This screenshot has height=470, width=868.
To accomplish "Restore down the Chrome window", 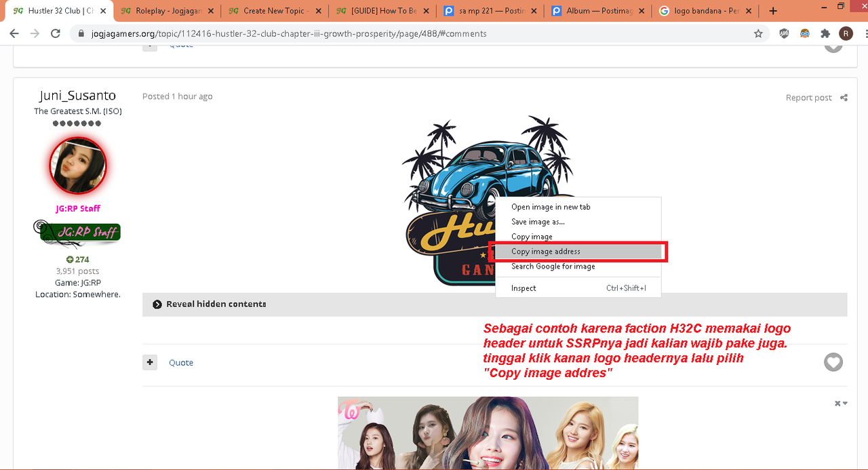I will 841,6.
